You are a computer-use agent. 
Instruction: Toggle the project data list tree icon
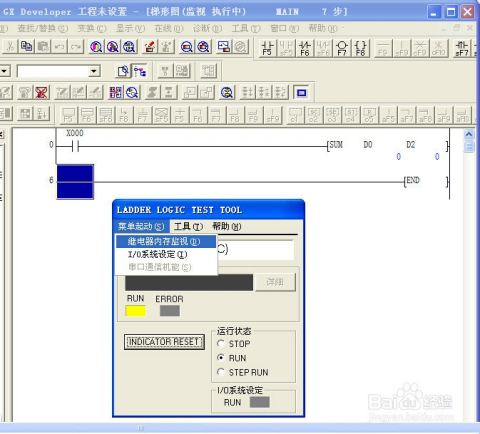tap(140, 71)
